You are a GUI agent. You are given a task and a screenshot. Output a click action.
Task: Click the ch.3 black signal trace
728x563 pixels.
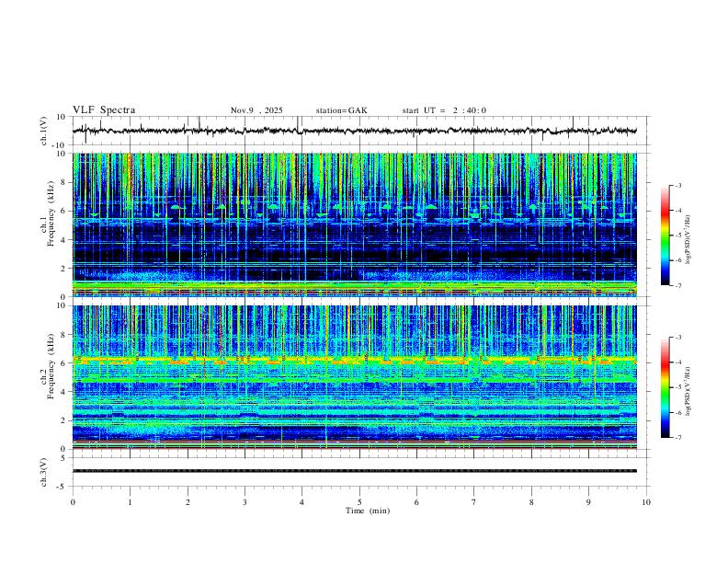[354, 471]
